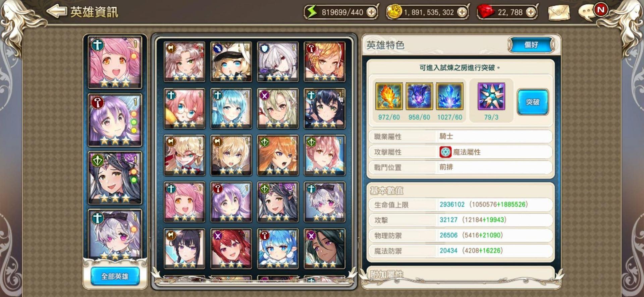Image resolution: width=644 pixels, height=297 pixels.
Task: Click the 全部英雄 all heroes button
Action: (x=115, y=276)
